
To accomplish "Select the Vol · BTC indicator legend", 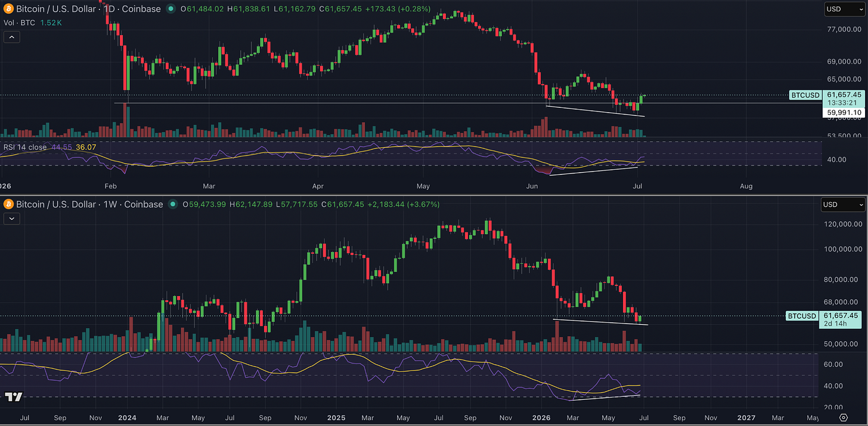I will coord(18,23).
